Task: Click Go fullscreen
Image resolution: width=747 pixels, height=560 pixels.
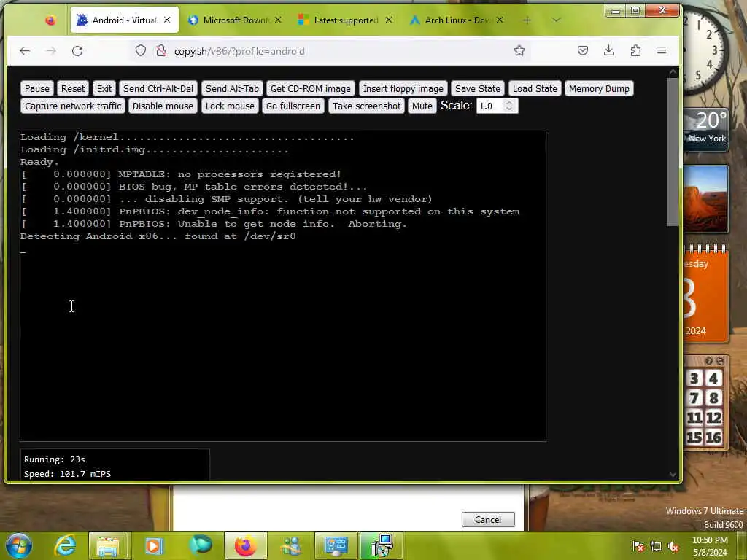Action: tap(293, 106)
